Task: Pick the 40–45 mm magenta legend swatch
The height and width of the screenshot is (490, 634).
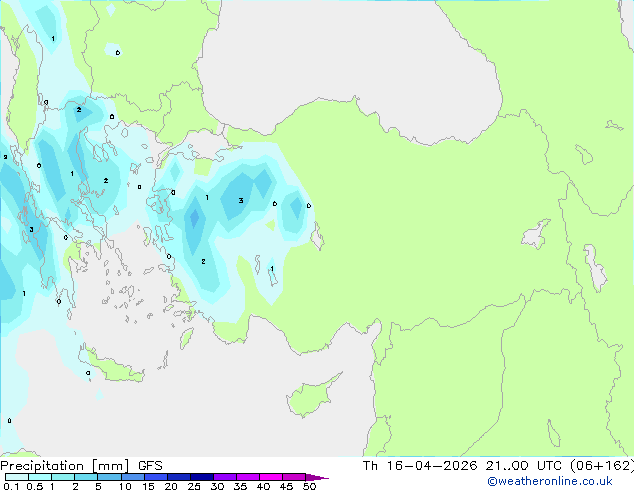Action: [271, 477]
